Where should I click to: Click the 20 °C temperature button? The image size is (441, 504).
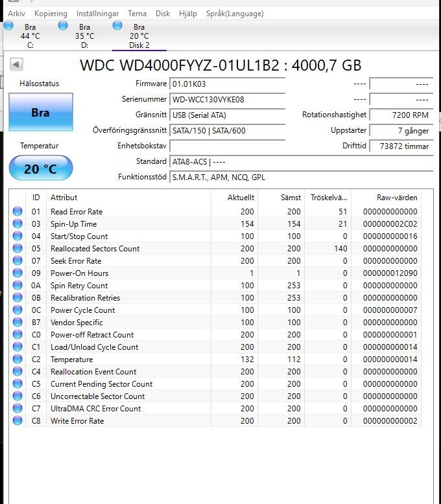(x=41, y=168)
